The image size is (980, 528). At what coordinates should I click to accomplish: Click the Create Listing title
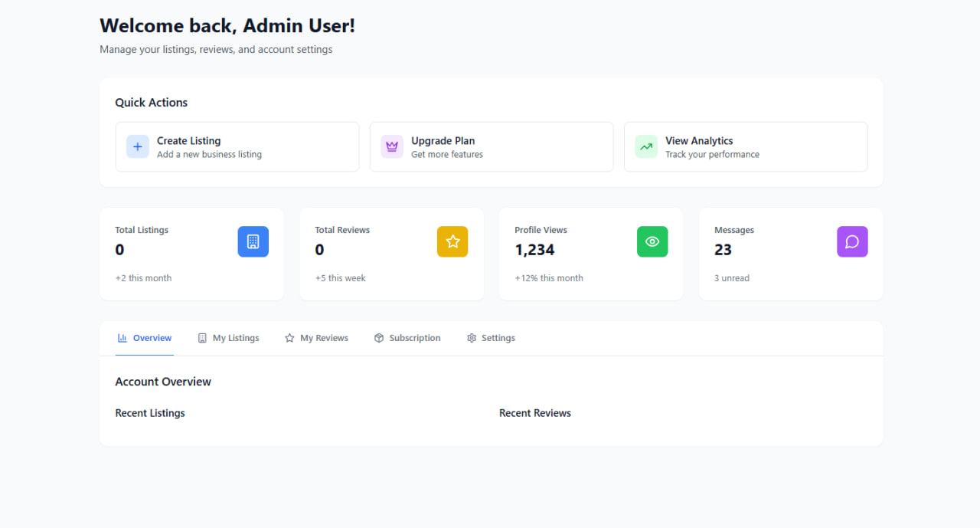pyautogui.click(x=188, y=141)
